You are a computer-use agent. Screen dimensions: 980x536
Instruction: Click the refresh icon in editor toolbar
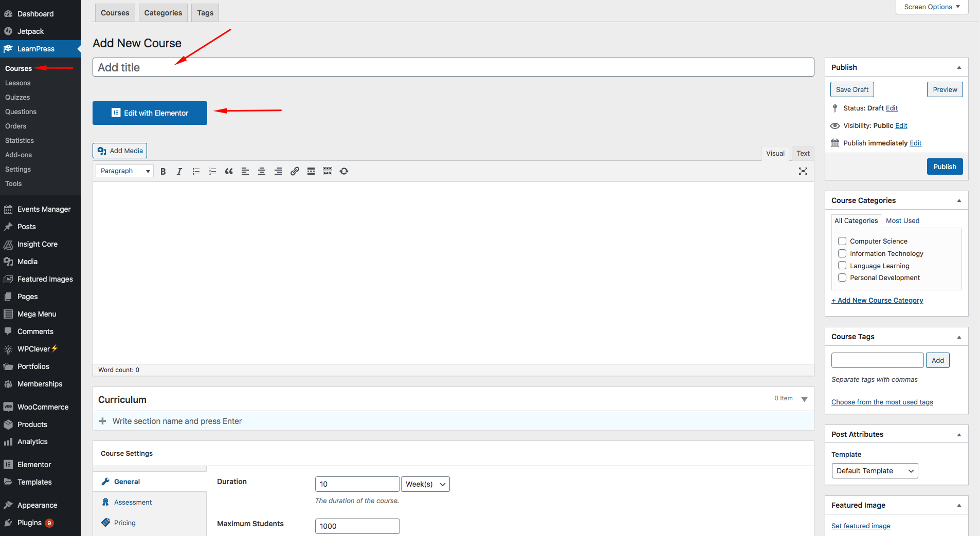coord(344,171)
